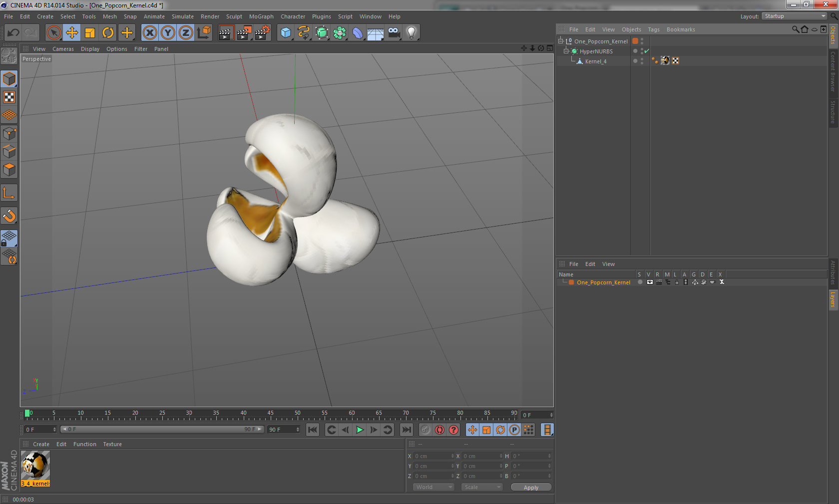Add a Cube primitive object
839x504 pixels.
(x=286, y=33)
